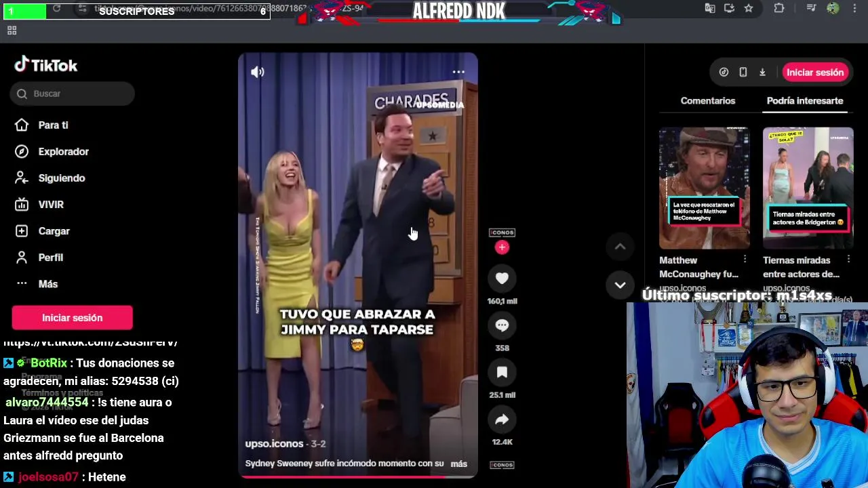Open the browser site information icon
Image resolution: width=868 pixels, height=488 pixels.
coord(82,9)
